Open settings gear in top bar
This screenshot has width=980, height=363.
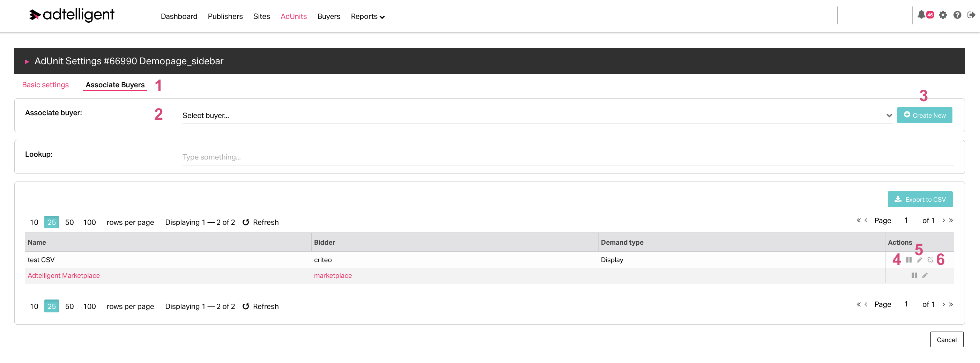pos(943,15)
